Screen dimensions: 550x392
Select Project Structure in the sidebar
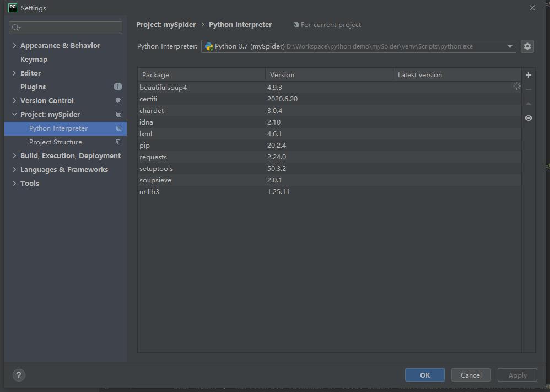click(x=56, y=142)
